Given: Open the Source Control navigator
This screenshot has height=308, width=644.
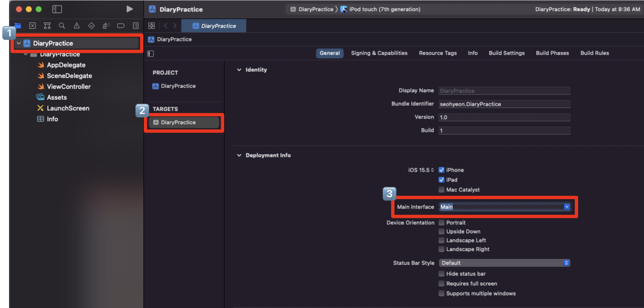Looking at the screenshot, I should point(32,26).
